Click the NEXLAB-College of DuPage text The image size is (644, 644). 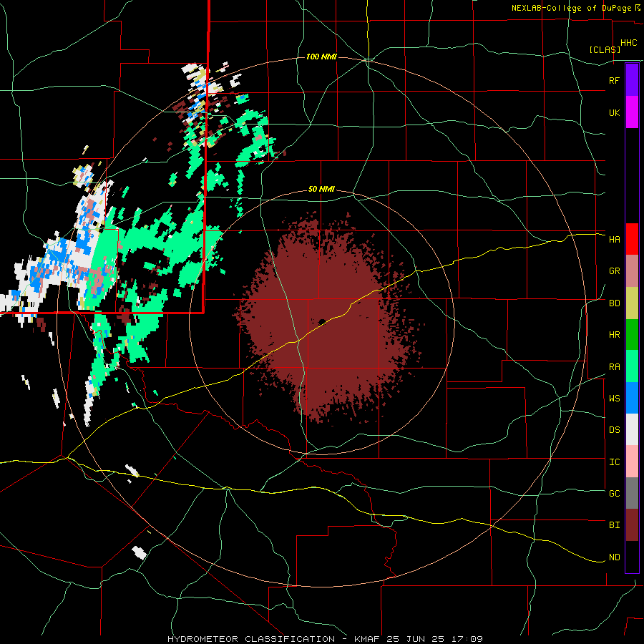[571, 8]
